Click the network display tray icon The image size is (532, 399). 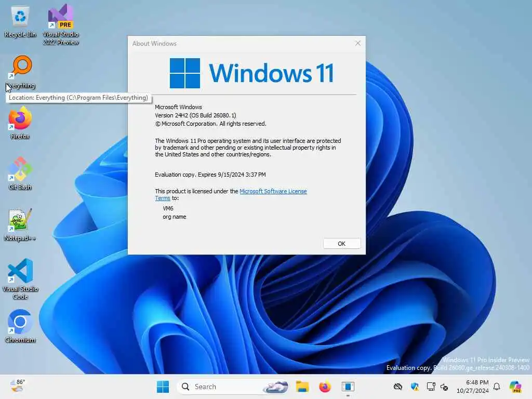point(431,387)
